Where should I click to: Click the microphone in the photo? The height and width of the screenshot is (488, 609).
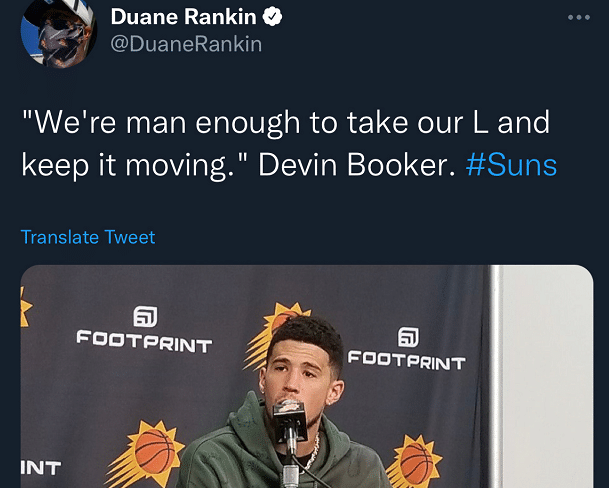290,413
